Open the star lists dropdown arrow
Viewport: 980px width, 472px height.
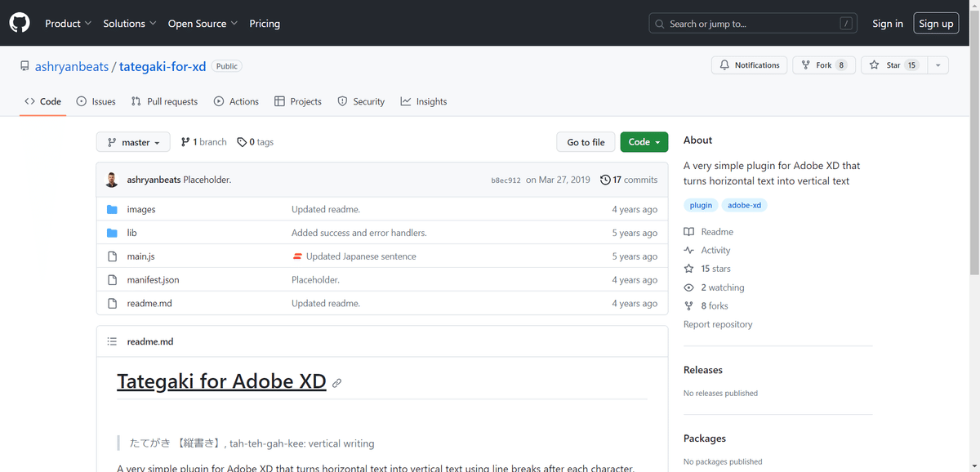(938, 65)
